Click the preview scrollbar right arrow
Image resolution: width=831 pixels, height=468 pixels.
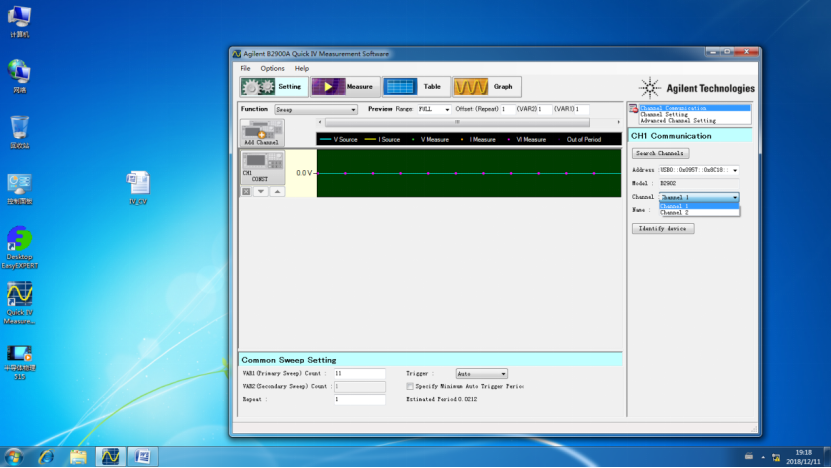click(618, 122)
